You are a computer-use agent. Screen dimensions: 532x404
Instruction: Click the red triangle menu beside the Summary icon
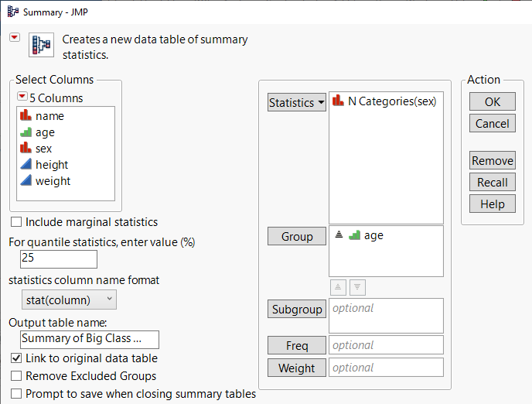(x=14, y=38)
